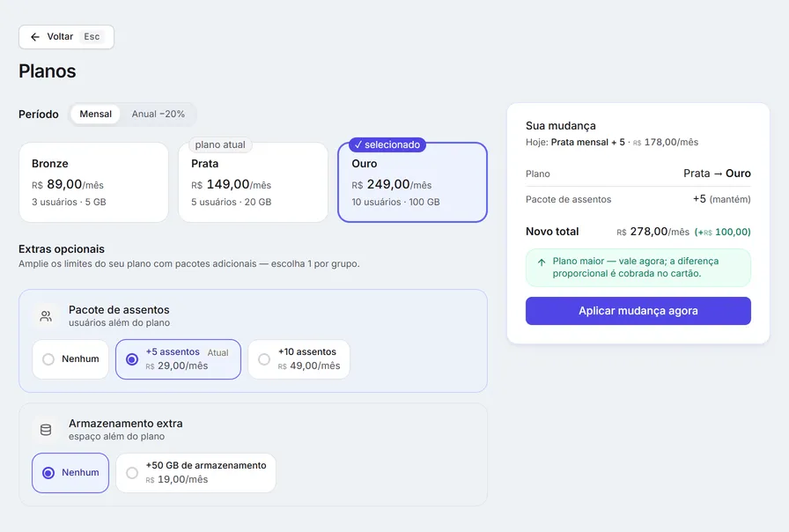The width and height of the screenshot is (789, 532).
Task: Click the 'plano atual' badge on Prata
Action: pos(220,145)
